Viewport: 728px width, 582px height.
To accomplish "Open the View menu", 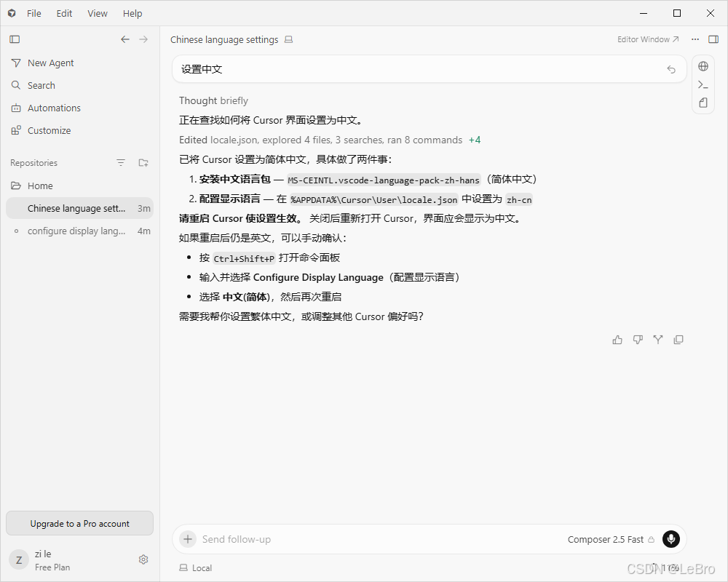I will tap(98, 14).
